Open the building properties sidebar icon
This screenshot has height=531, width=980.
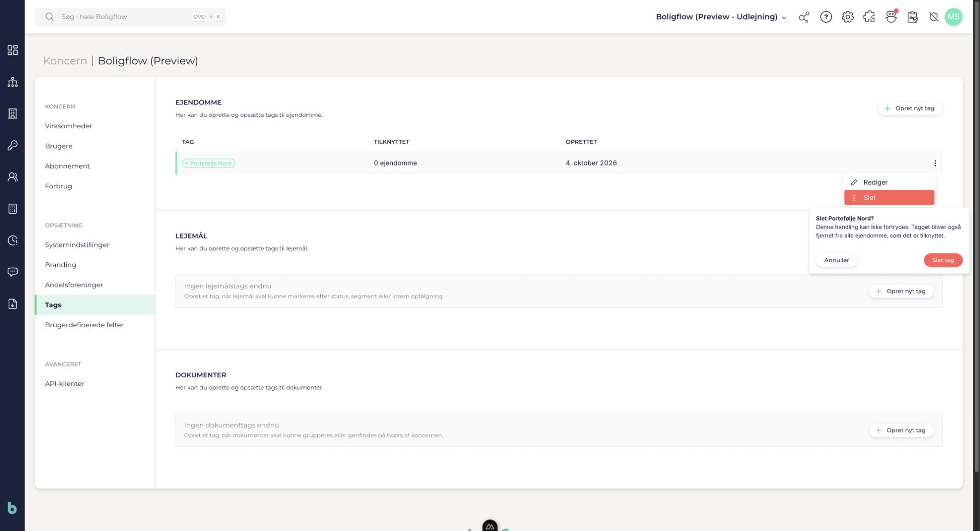[x=12, y=113]
